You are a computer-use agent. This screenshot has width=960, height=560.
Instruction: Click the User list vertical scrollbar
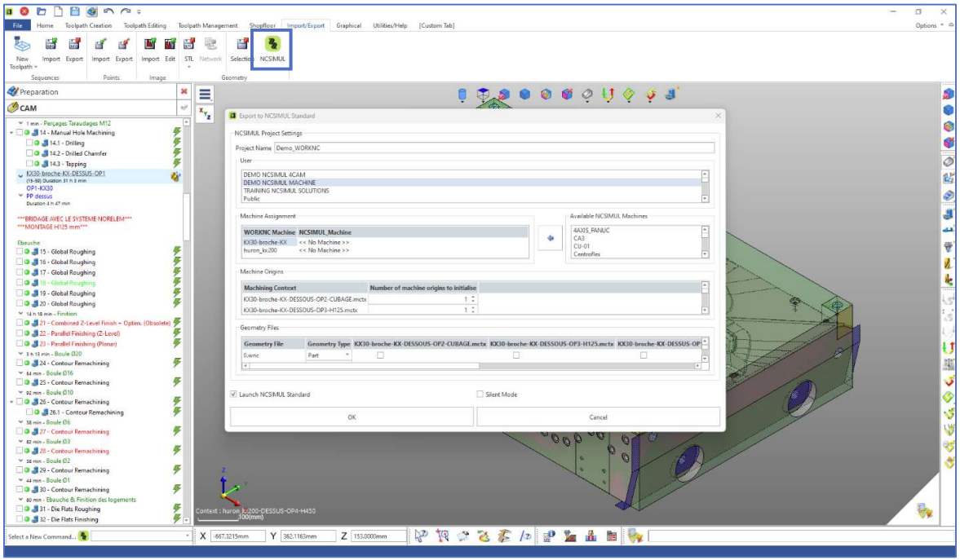705,186
